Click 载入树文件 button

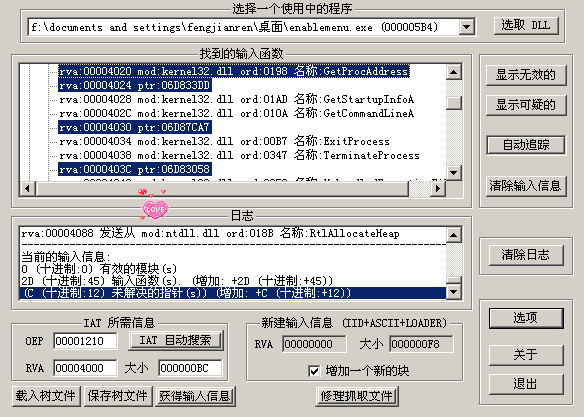click(x=45, y=396)
